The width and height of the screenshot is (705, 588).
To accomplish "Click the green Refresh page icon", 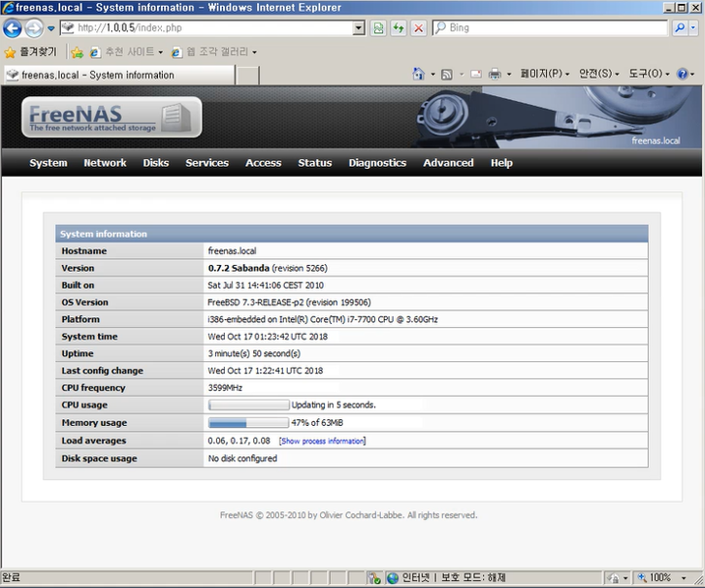I will [399, 27].
